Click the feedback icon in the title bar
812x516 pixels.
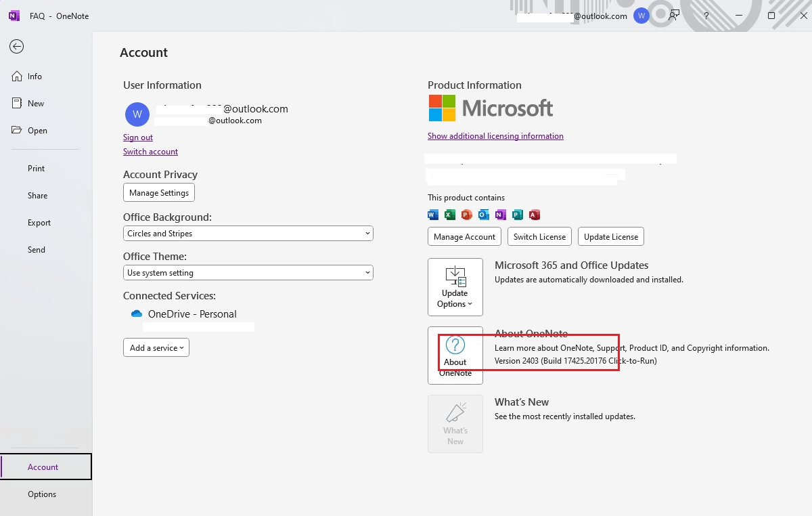pyautogui.click(x=673, y=15)
